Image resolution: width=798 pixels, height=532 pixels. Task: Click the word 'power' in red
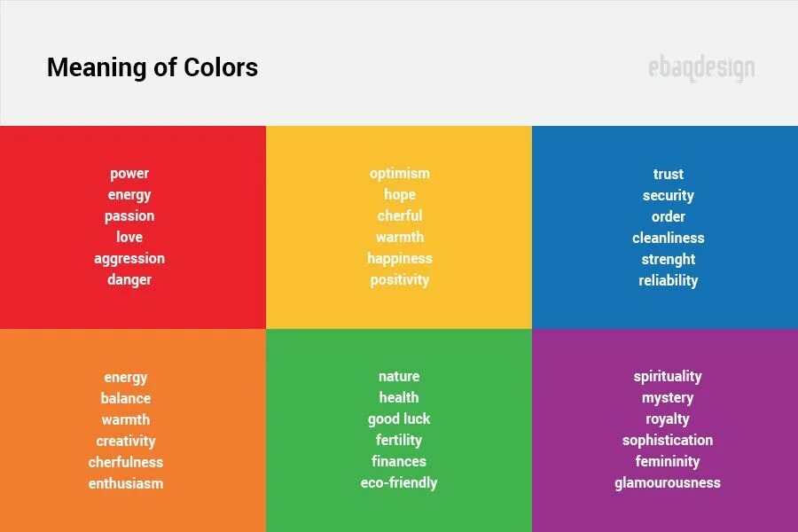tap(129, 174)
